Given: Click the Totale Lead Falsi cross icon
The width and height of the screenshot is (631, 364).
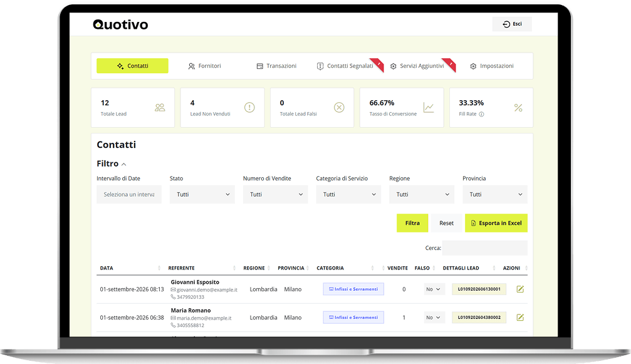Looking at the screenshot, I should [339, 107].
